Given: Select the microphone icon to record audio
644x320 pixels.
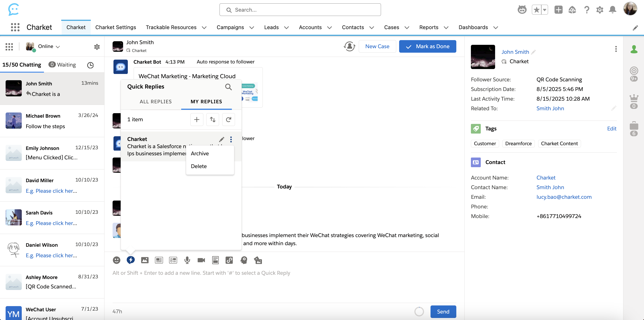Looking at the screenshot, I should [187, 260].
